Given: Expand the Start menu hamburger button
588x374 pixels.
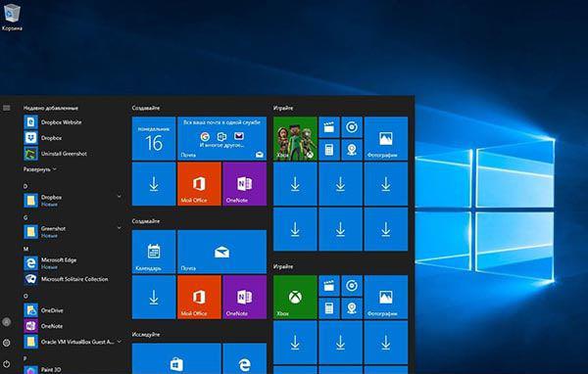Looking at the screenshot, I should point(7,108).
